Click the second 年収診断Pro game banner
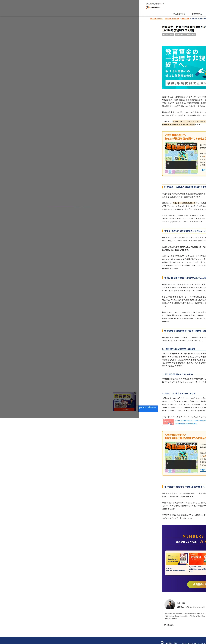Image resolution: width=206 pixels, height=644 pixels. 181,457
